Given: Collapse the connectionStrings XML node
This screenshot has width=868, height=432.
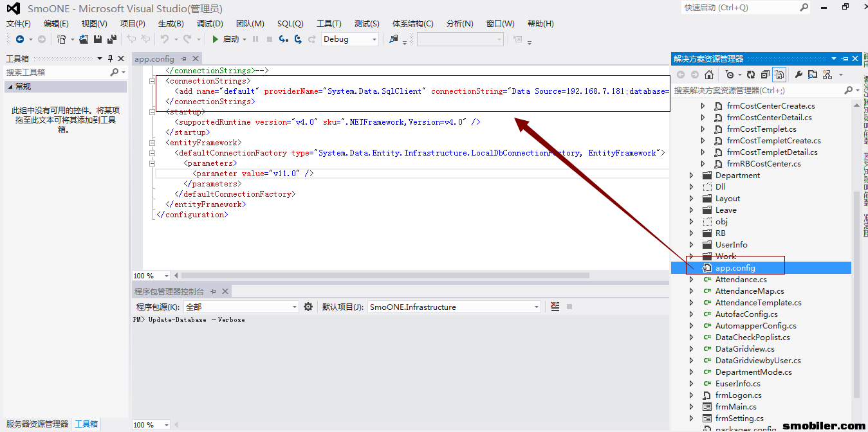Looking at the screenshot, I should (x=152, y=81).
